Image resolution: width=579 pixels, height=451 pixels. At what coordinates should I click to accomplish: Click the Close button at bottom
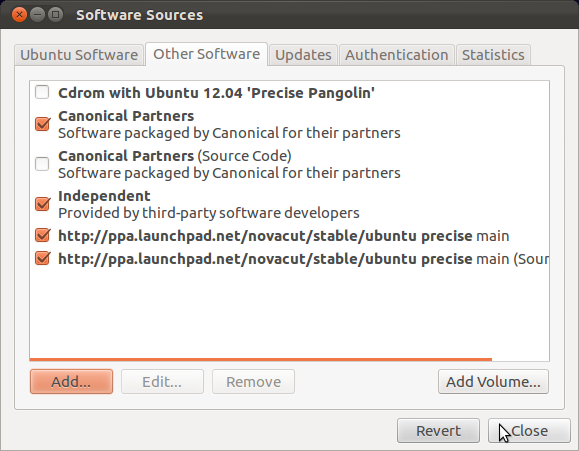point(529,431)
